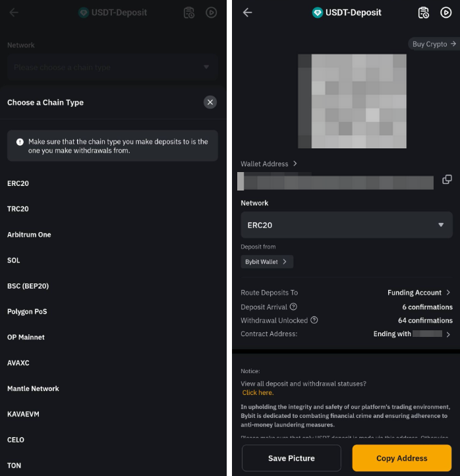Pick Mantle Network from the list
The image size is (460, 476).
point(33,389)
